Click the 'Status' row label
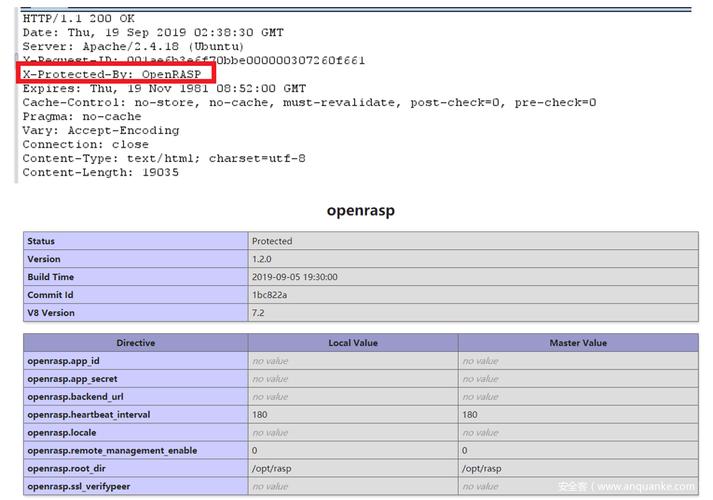The image size is (713, 500). point(41,241)
